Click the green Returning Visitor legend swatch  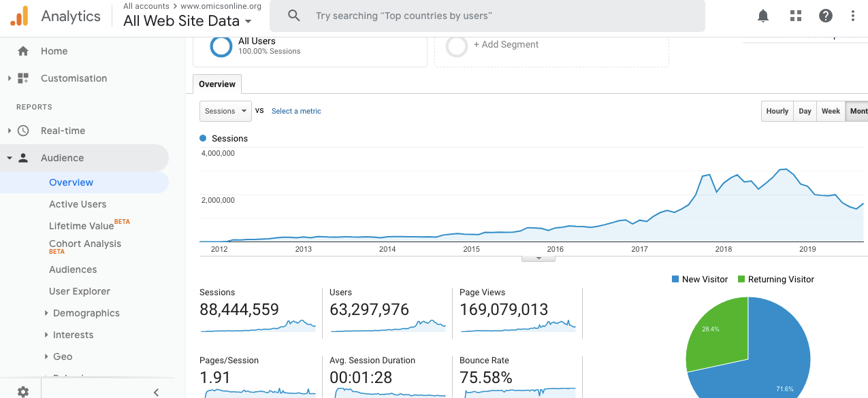click(x=741, y=279)
